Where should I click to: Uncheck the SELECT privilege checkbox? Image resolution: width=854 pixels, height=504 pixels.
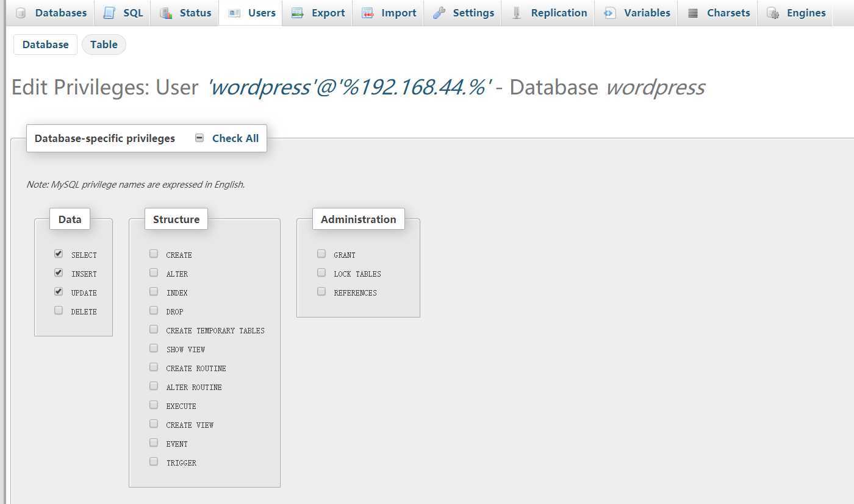(x=59, y=254)
